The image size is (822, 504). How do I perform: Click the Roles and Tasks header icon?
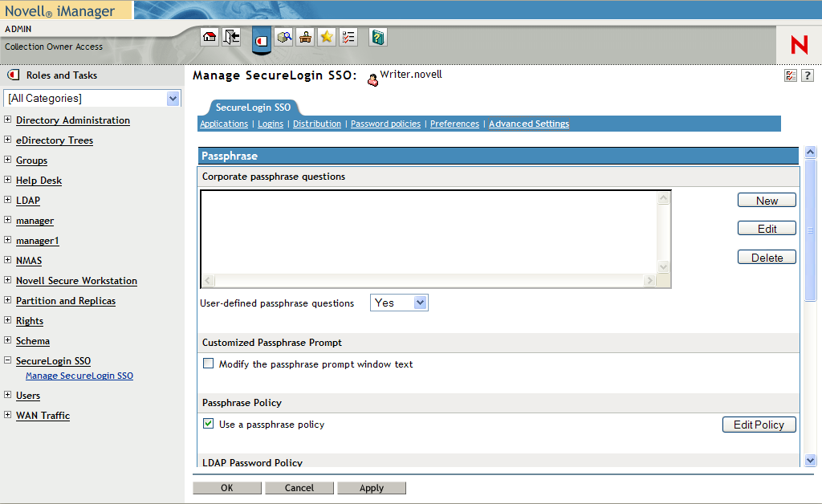pos(14,75)
